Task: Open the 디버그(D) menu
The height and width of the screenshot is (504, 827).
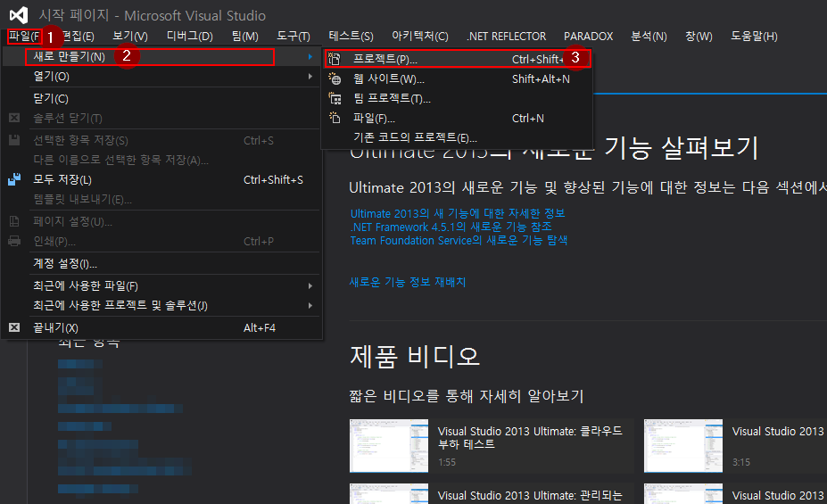Action: click(190, 37)
